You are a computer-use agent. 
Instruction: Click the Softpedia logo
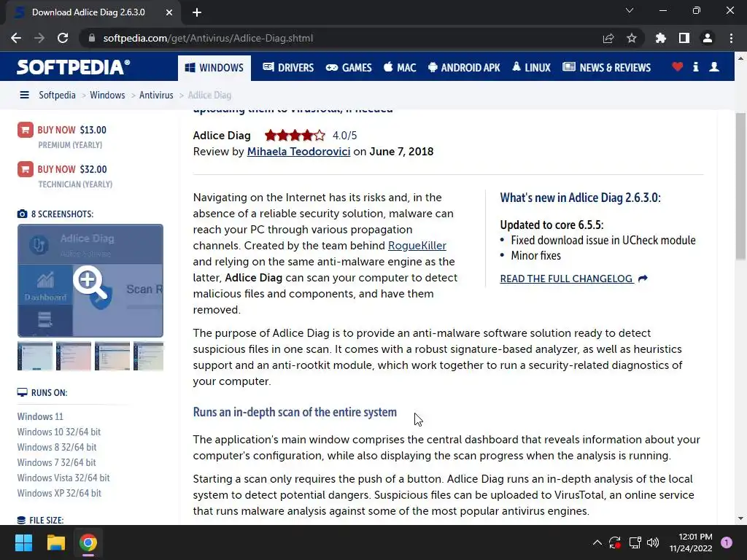74,67
